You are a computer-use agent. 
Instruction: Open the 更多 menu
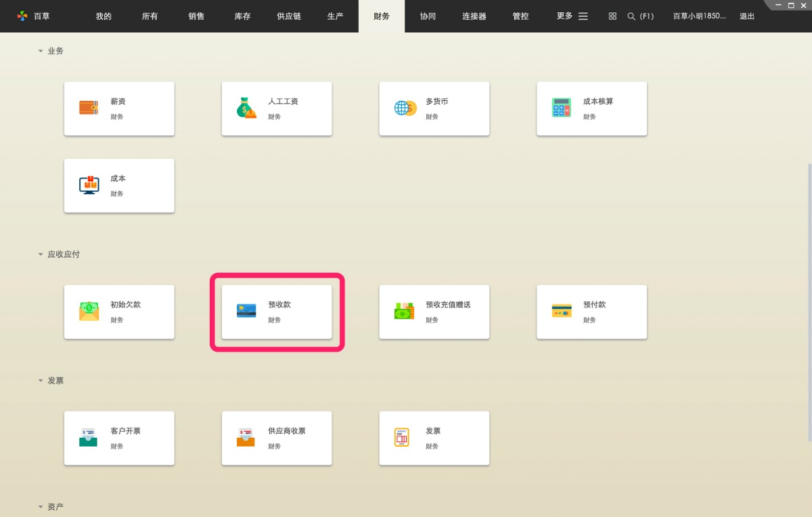[x=564, y=16]
